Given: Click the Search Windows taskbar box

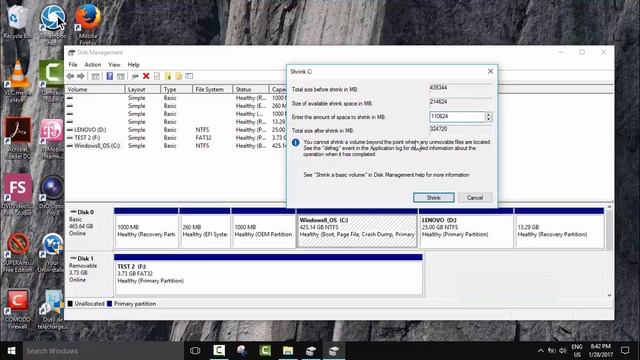Looking at the screenshot, I should point(103,351).
